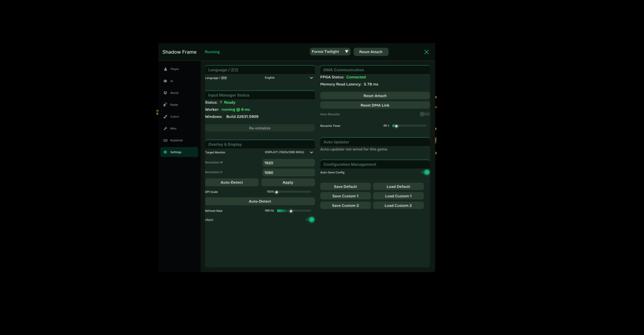Image resolution: width=644 pixels, height=335 pixels.
Task: Expand the Language dropdown showing English
Action: tap(288, 78)
